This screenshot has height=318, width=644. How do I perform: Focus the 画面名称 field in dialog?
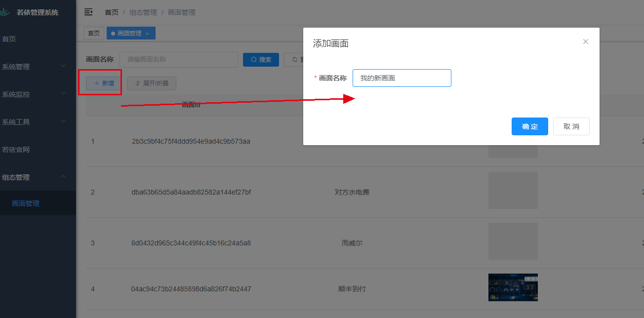[402, 78]
